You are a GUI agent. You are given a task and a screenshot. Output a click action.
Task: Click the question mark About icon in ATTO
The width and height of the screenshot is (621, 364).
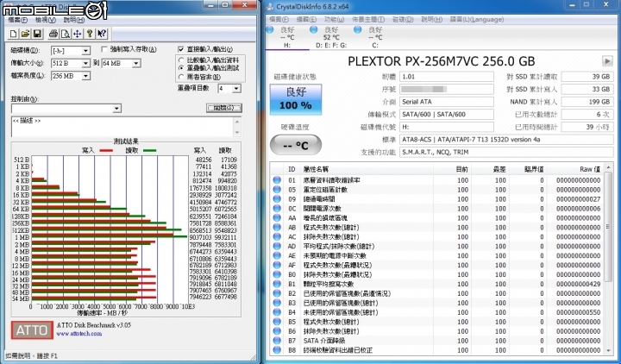tap(90, 34)
